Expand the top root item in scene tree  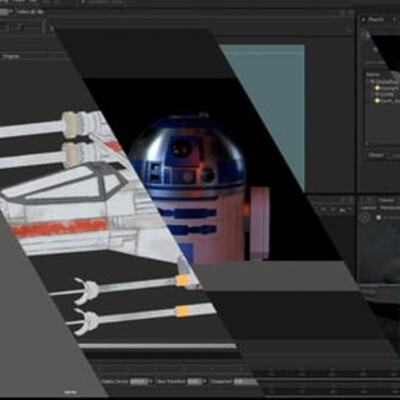pyautogui.click(x=368, y=81)
